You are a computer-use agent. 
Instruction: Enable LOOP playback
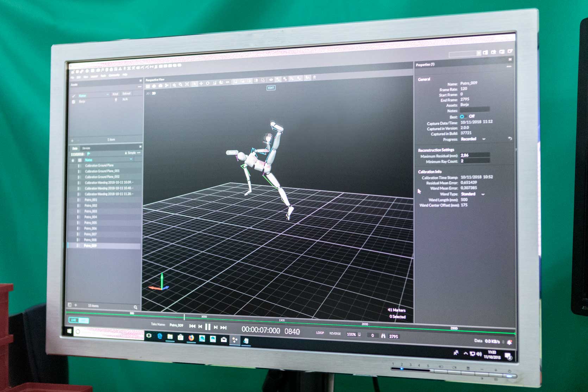[320, 333]
